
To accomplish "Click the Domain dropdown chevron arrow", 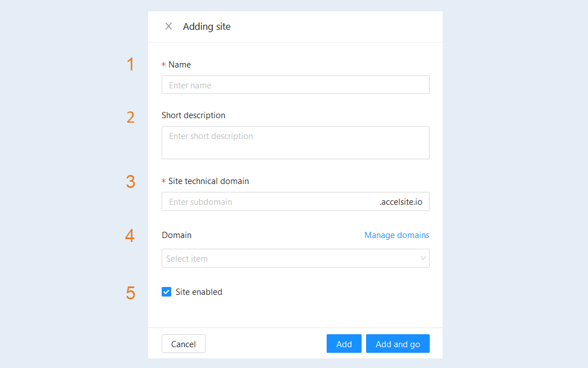I will point(422,258).
